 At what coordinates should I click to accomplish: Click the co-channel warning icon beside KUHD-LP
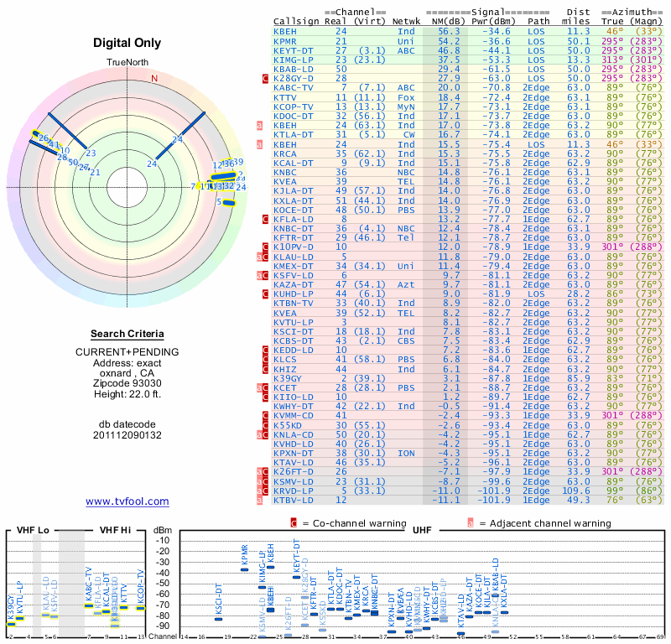pyautogui.click(x=265, y=294)
